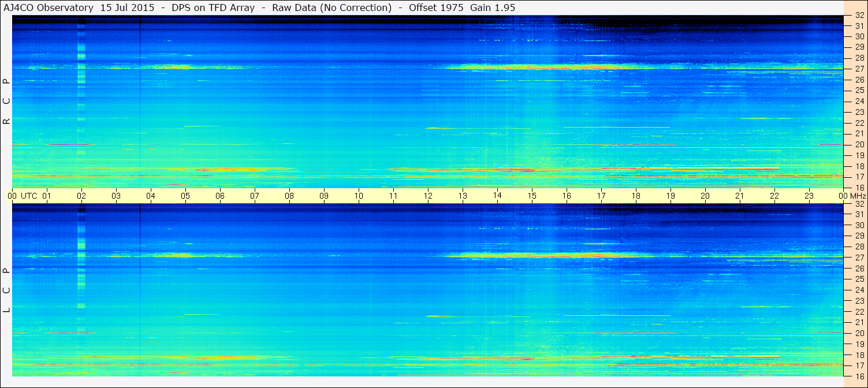Click the 23 hour marker on time axis
This screenshot has height=388, width=868.
tap(809, 196)
